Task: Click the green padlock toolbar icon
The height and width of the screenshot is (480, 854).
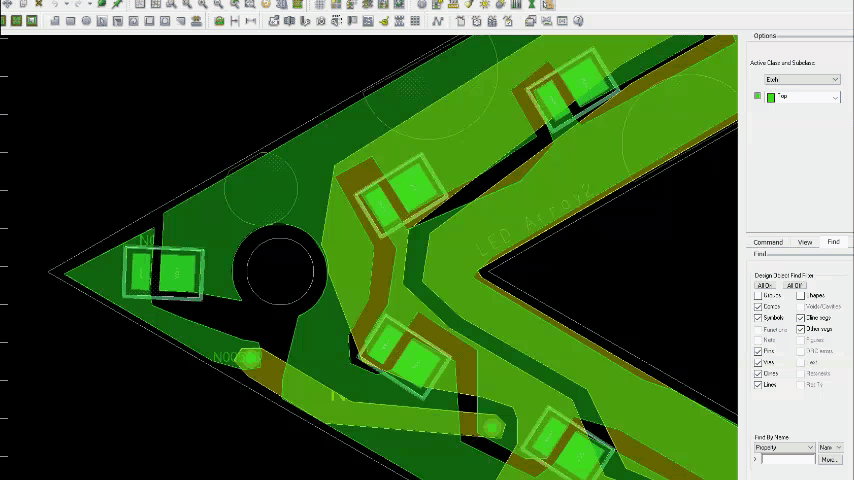Action: [x=219, y=21]
